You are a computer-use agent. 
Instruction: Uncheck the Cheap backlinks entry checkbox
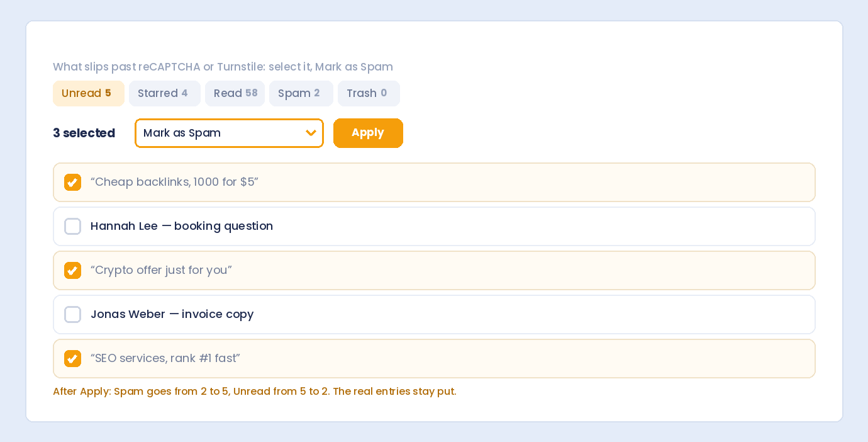pos(73,182)
